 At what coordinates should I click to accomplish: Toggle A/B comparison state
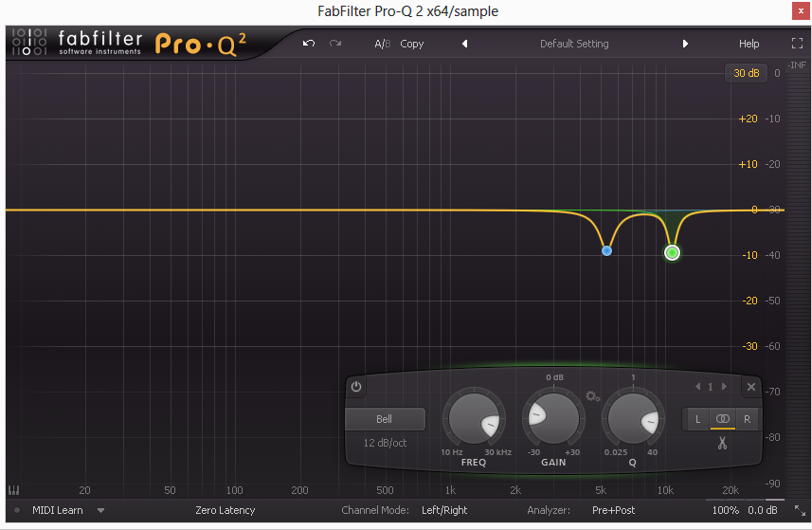pyautogui.click(x=382, y=44)
